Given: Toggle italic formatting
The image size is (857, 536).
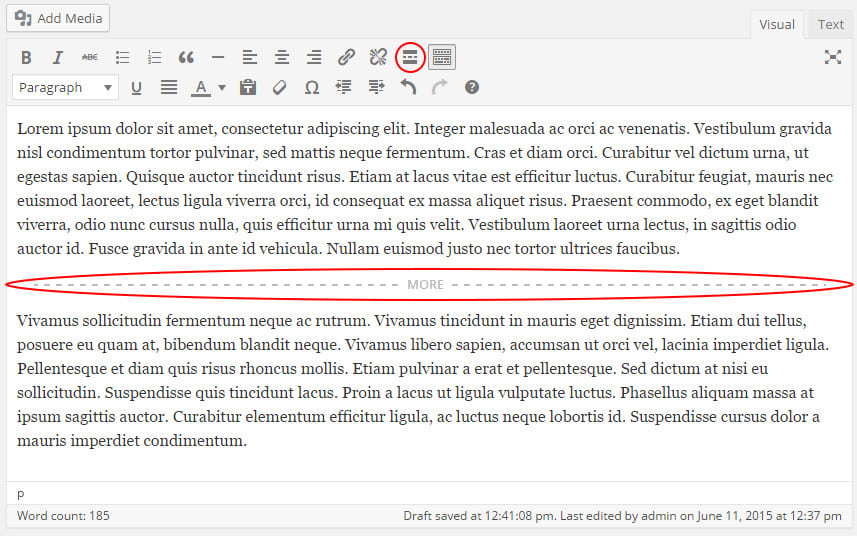Looking at the screenshot, I should 58,57.
